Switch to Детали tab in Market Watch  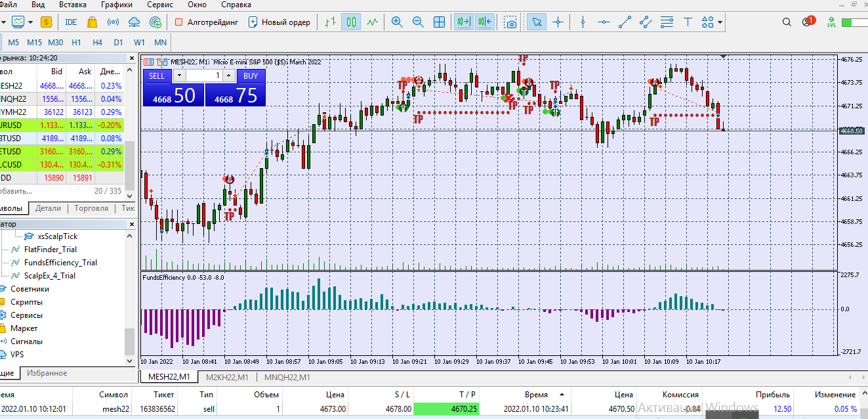48,208
